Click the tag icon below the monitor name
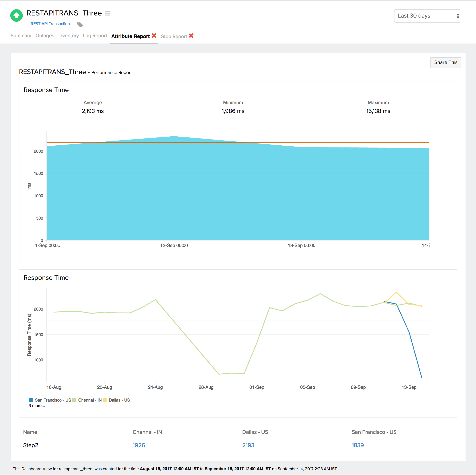476x475 pixels. click(x=80, y=24)
